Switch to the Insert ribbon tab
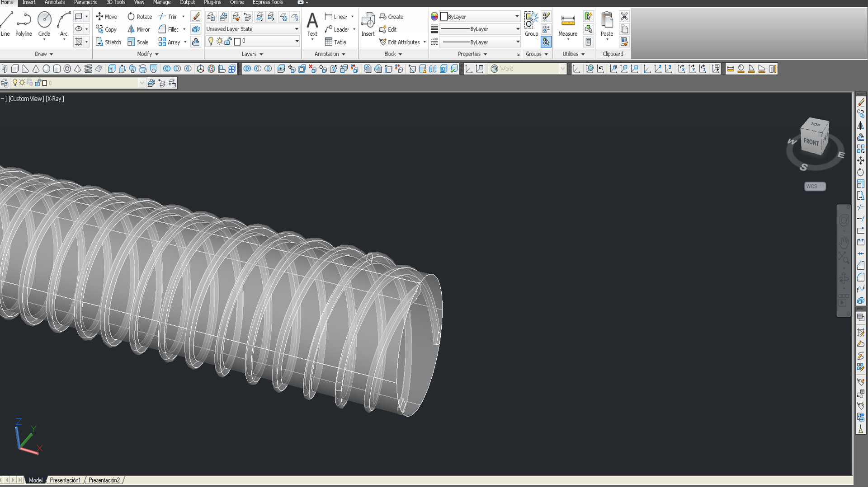 tap(29, 3)
